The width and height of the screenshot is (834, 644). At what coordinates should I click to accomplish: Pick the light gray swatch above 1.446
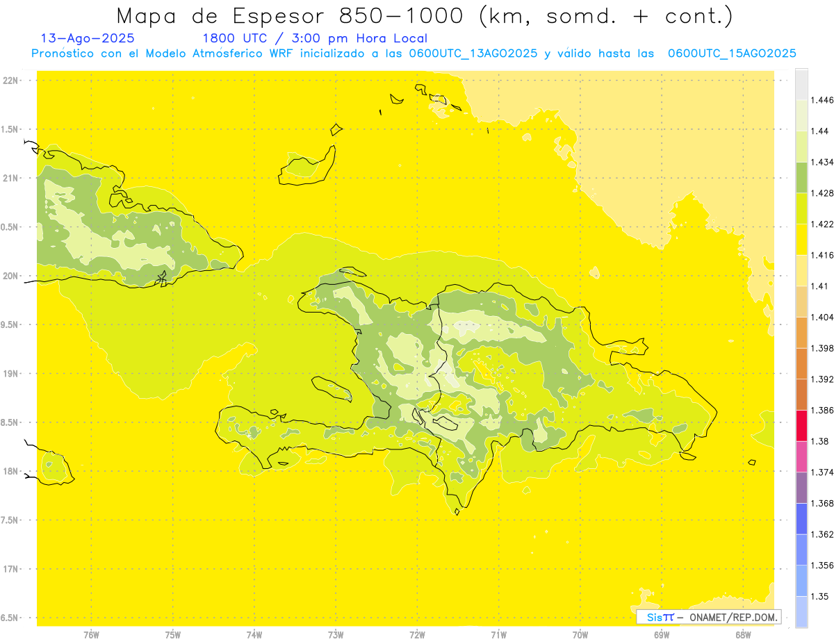(801, 85)
